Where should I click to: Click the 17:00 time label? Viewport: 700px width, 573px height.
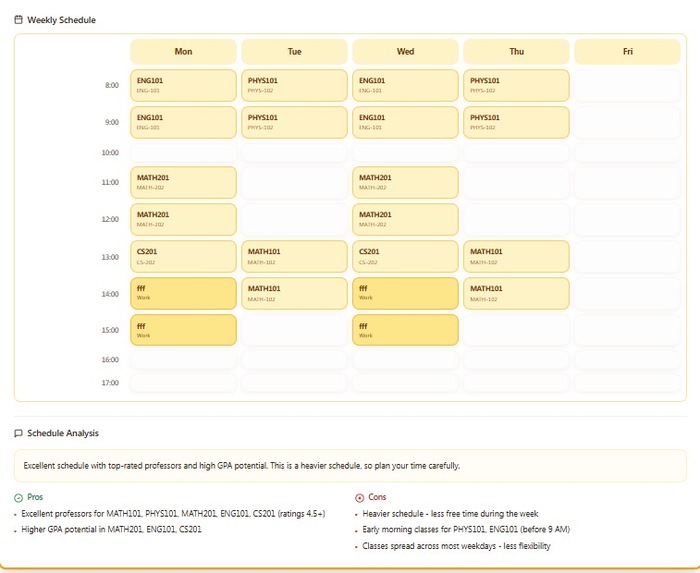point(110,383)
